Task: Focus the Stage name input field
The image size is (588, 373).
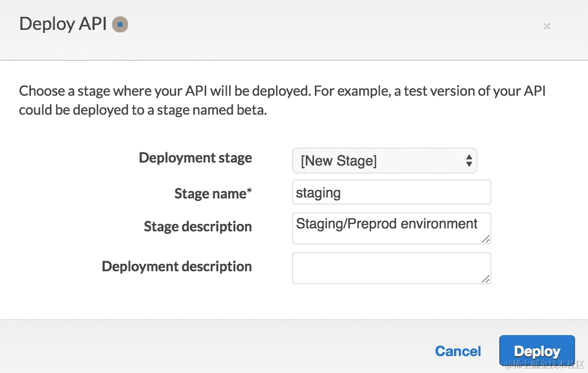Action: [x=391, y=192]
